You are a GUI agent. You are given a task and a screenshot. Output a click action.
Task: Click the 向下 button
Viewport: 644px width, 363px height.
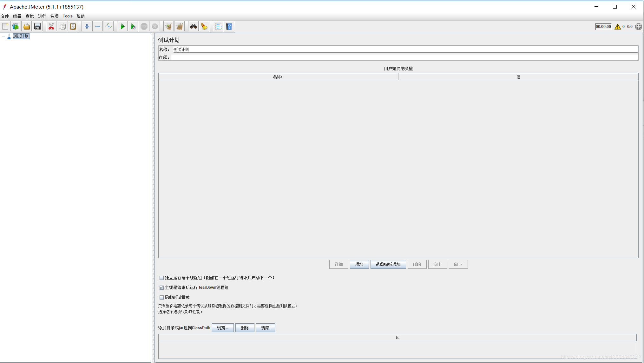[x=458, y=264]
